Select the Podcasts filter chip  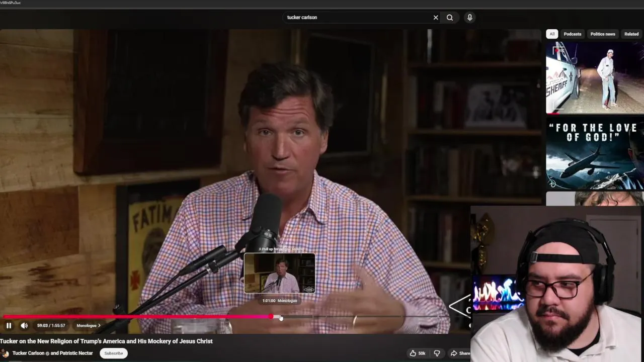tap(573, 34)
